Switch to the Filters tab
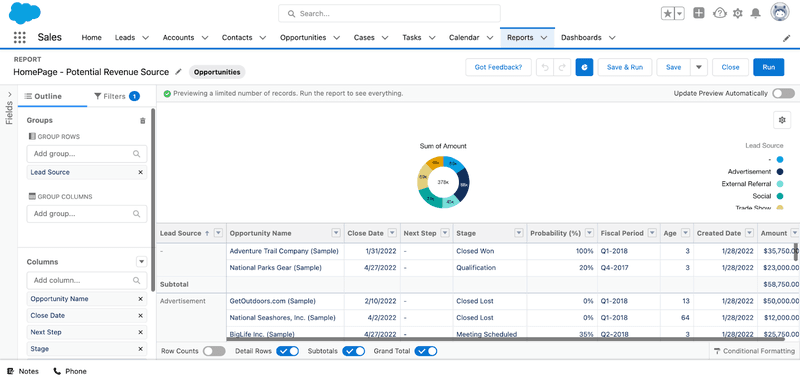Viewport: 800px width, 382px height. pyautogui.click(x=117, y=96)
